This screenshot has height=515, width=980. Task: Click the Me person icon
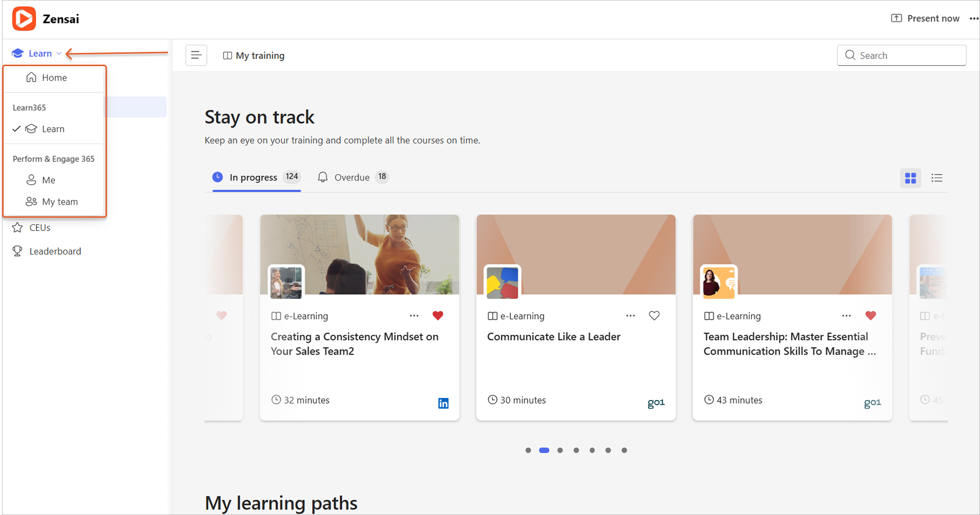coord(32,180)
